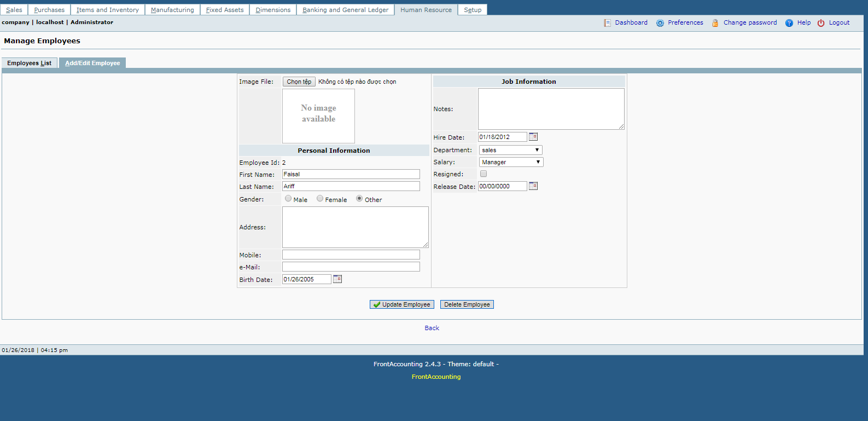The height and width of the screenshot is (421, 868).
Task: Select the Male gender radio button
Action: (288, 199)
